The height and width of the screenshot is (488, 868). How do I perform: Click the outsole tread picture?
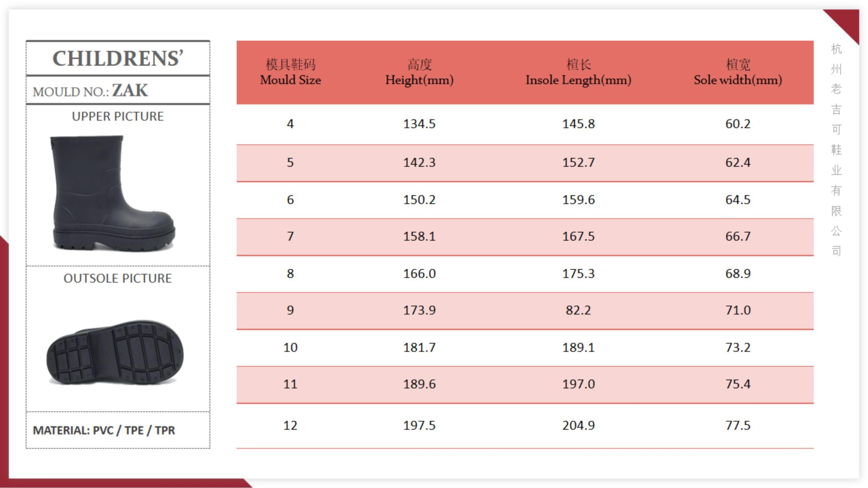coord(115,352)
